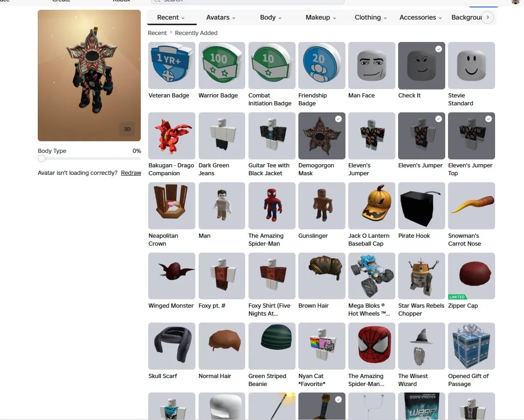Select The Amazing Spider-Man mask item

372,346
